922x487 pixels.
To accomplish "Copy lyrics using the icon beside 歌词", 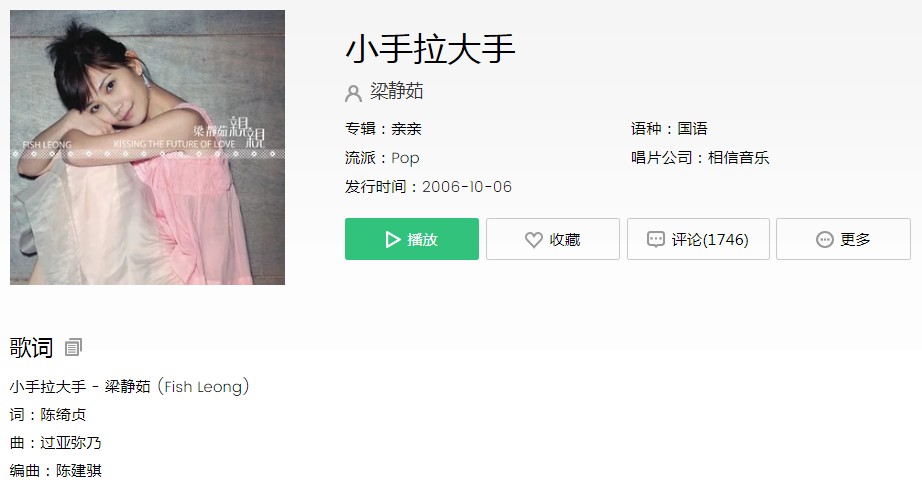I will [x=73, y=348].
